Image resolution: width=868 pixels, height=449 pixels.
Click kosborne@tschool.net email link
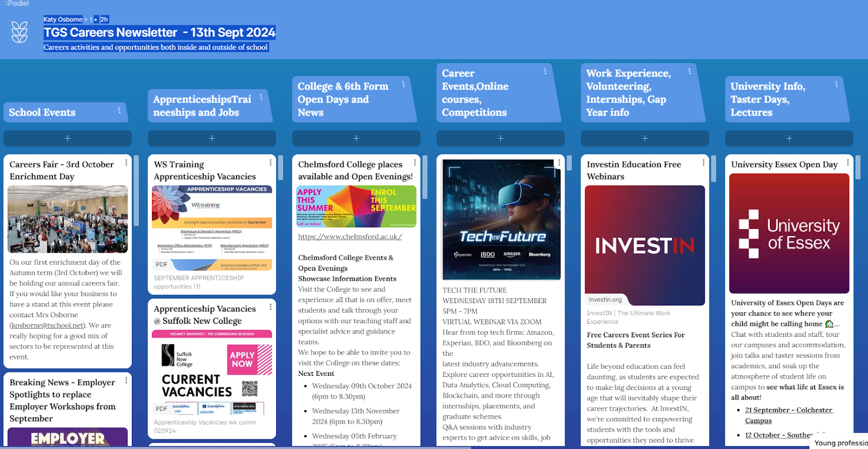pyautogui.click(x=47, y=325)
